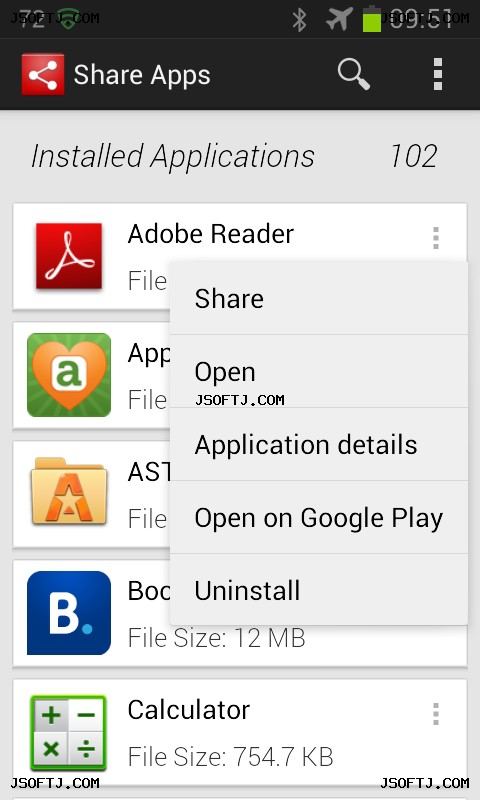The height and width of the screenshot is (800, 480).
Task: Tap the airplane mode status icon
Action: [339, 19]
